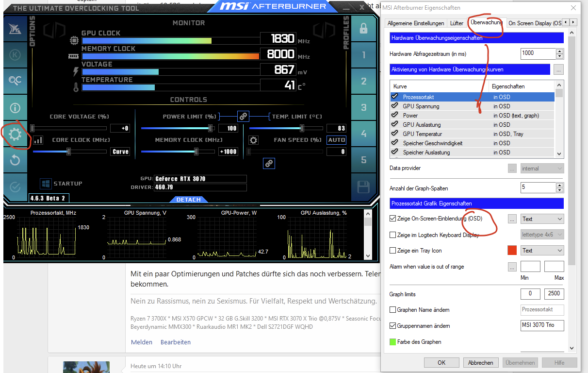This screenshot has width=588, height=373.
Task: Pick the green Farbe des Graphen swatch
Action: coord(393,342)
